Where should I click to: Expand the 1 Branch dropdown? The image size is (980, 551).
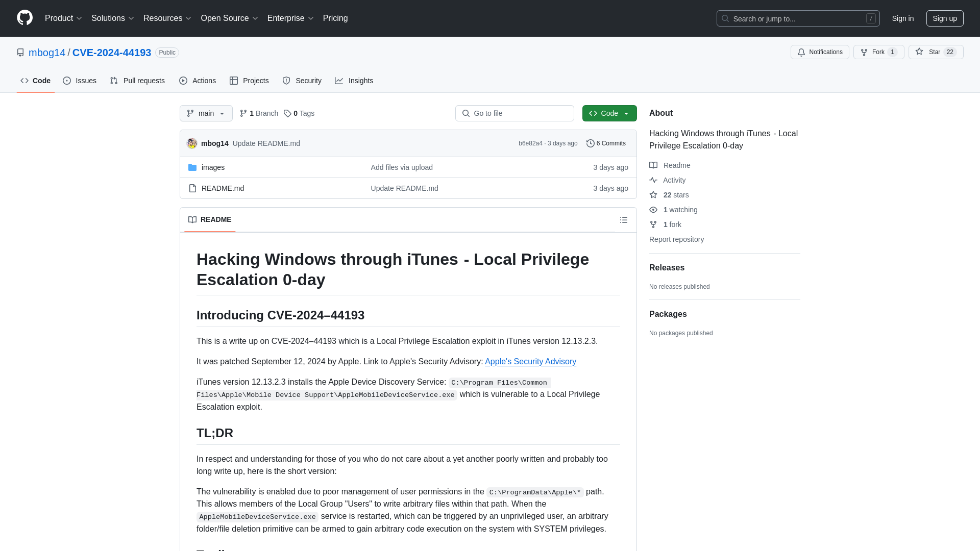point(258,112)
